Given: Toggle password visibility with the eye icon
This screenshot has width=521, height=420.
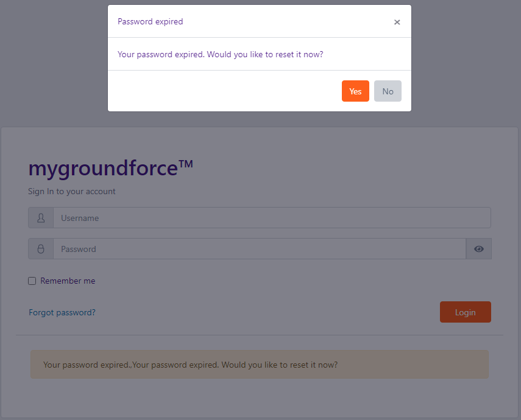Looking at the screenshot, I should pos(478,249).
